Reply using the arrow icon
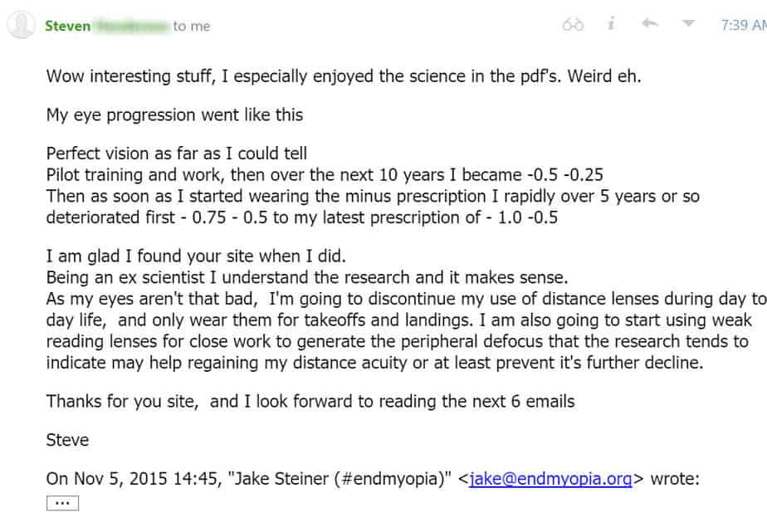The height and width of the screenshot is (532, 767). click(650, 25)
